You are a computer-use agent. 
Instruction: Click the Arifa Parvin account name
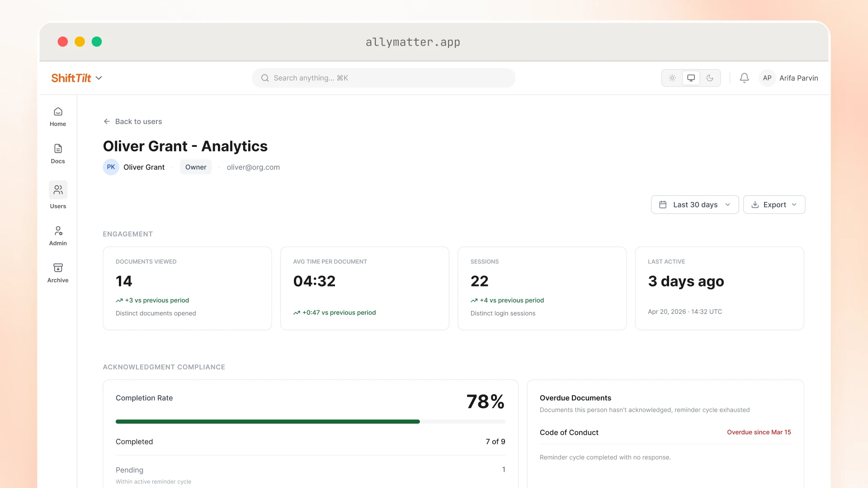(799, 78)
